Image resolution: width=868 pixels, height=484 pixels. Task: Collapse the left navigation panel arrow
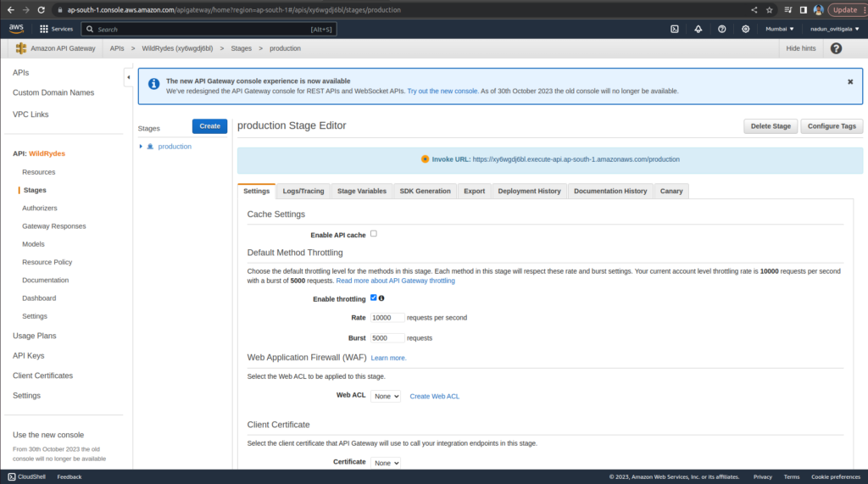[129, 77]
